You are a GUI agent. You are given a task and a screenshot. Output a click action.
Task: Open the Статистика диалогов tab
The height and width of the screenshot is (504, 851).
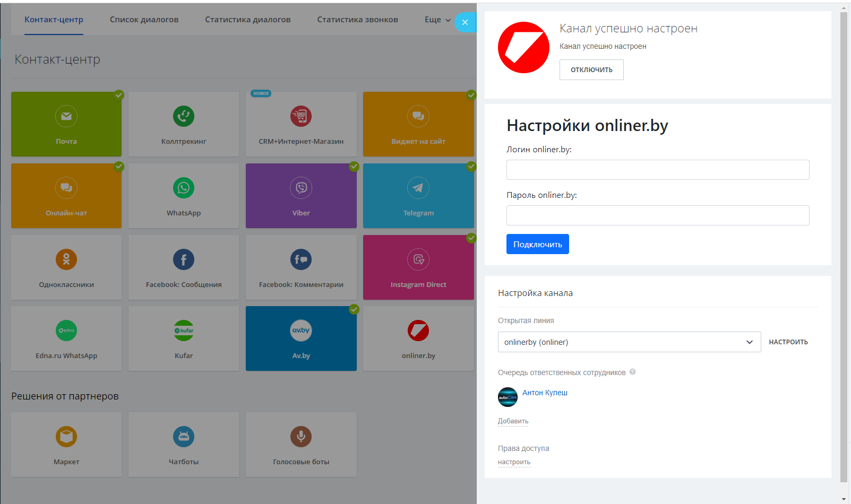pyautogui.click(x=248, y=20)
